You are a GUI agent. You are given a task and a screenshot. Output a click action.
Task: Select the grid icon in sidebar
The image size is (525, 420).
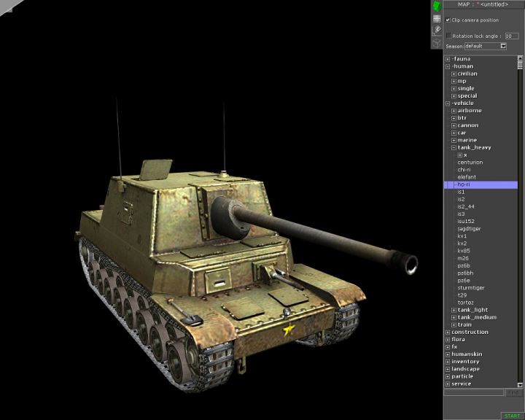tap(436, 18)
